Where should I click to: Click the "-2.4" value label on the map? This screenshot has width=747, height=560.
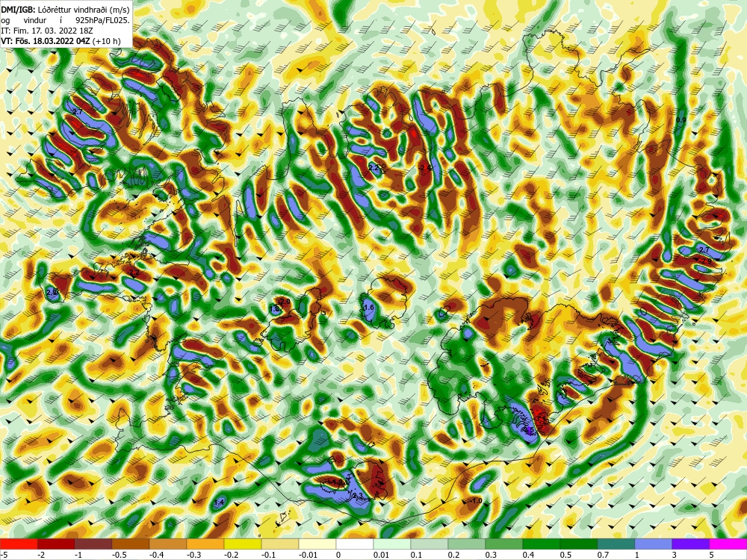pyautogui.click(x=426, y=167)
